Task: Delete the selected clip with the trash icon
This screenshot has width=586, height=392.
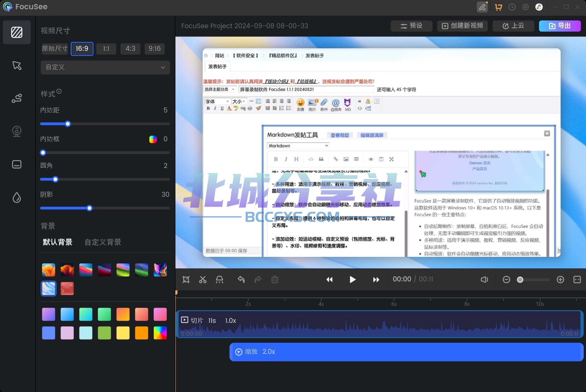Action: pos(275,280)
